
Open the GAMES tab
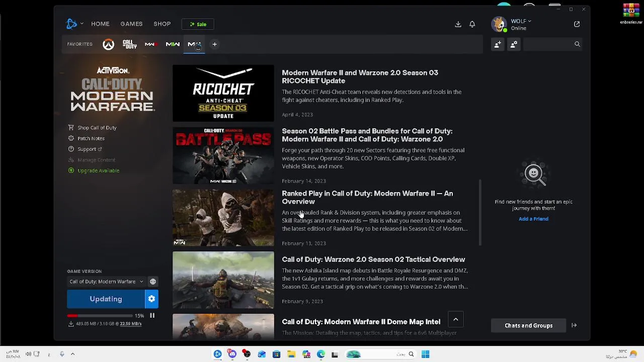click(131, 24)
